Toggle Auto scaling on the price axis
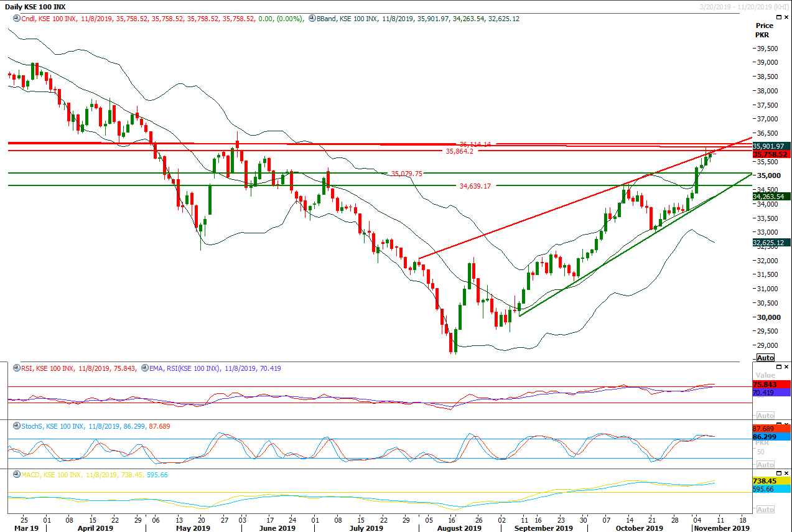The image size is (792, 532). click(765, 357)
